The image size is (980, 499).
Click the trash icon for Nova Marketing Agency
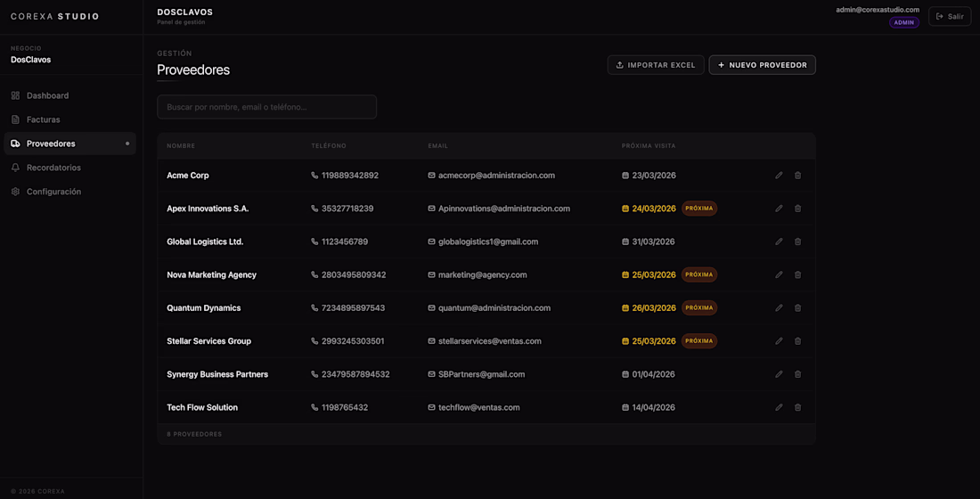coord(797,274)
